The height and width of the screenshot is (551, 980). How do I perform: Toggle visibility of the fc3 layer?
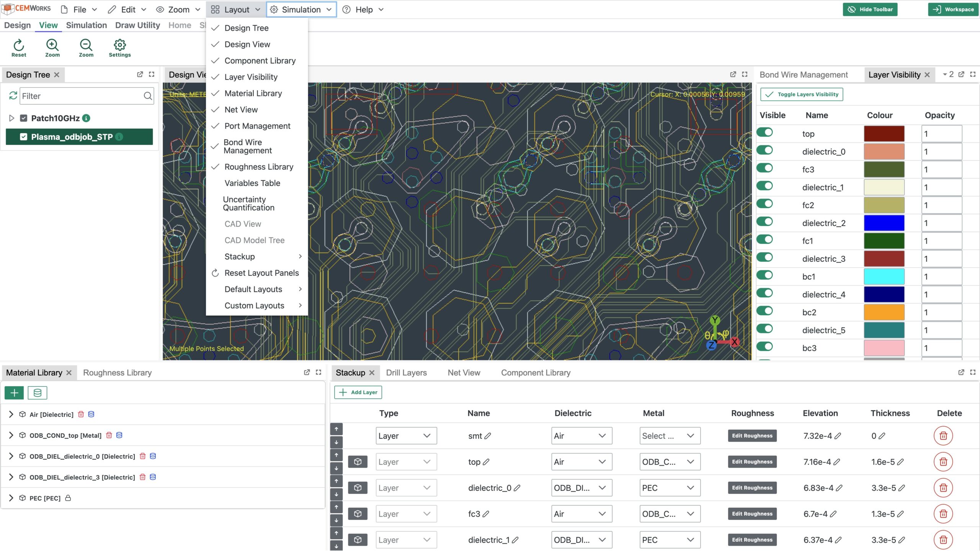click(x=765, y=168)
